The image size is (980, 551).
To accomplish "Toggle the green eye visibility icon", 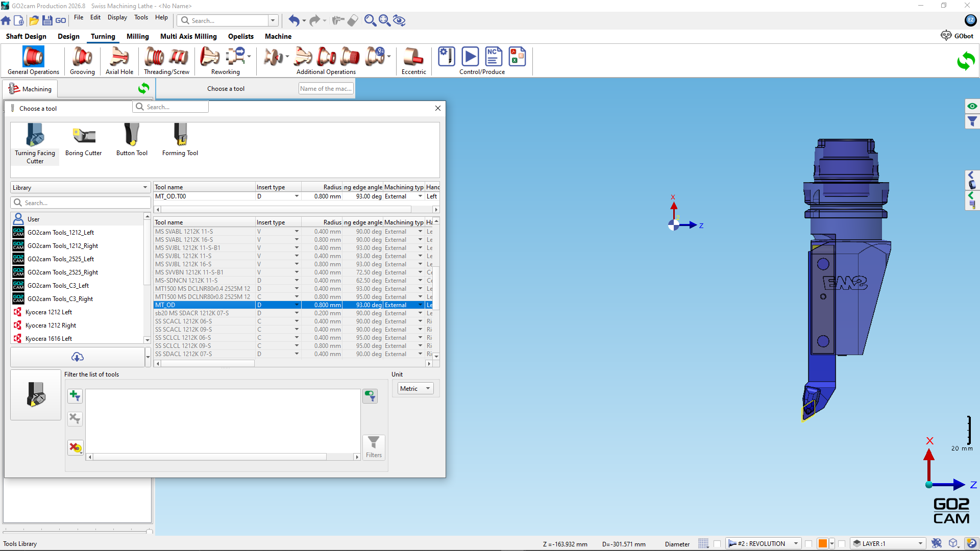I will (x=972, y=106).
